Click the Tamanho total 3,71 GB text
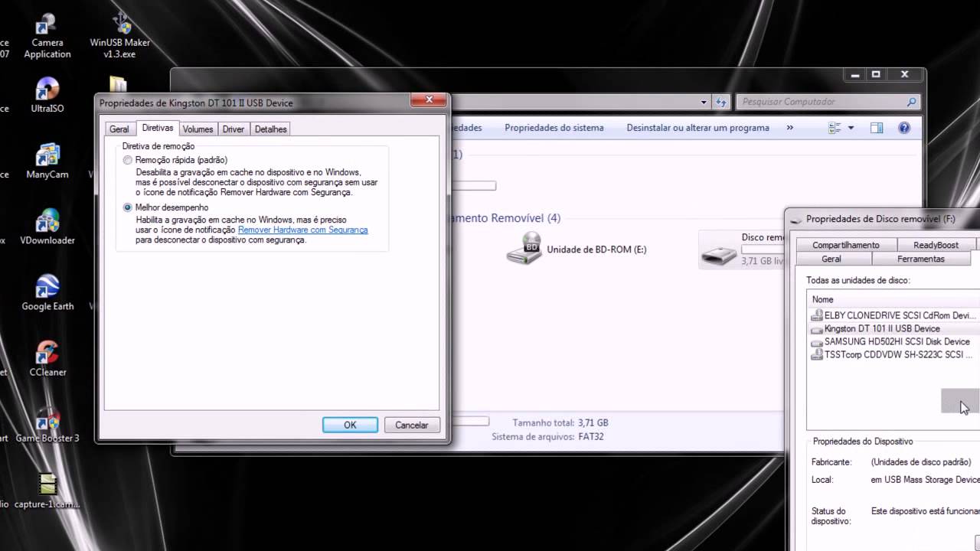980x551 pixels. tap(560, 422)
